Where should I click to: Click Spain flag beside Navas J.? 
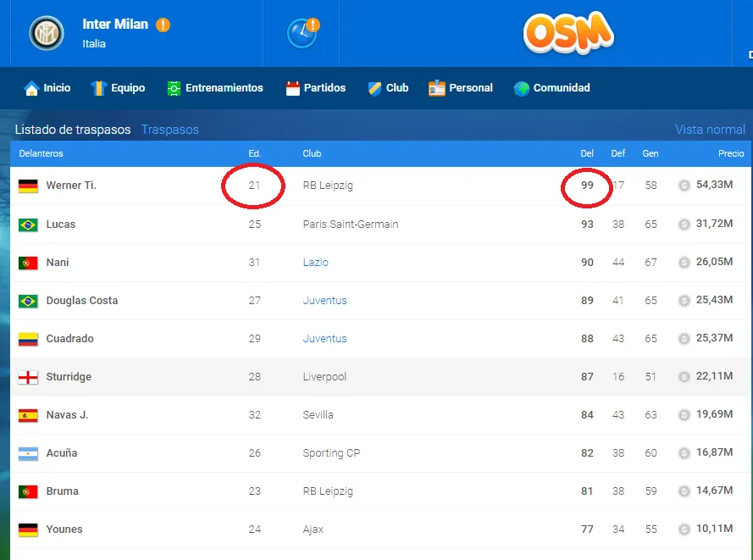point(28,415)
